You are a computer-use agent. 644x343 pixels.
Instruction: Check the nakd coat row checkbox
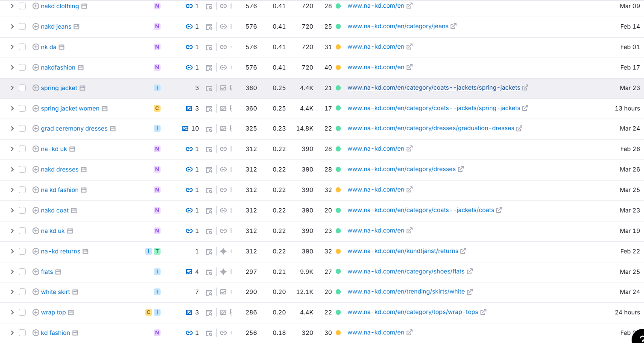point(22,210)
